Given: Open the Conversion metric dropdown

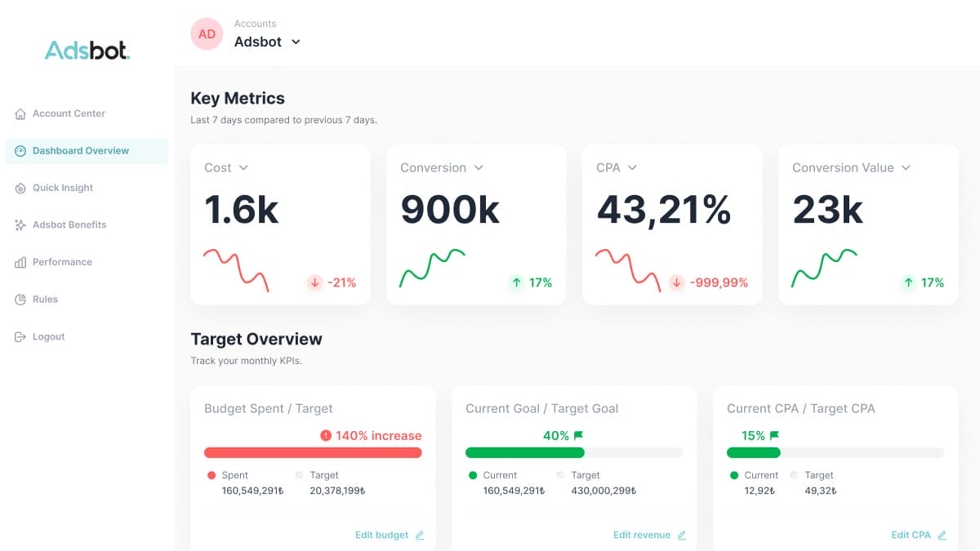Looking at the screenshot, I should (479, 168).
